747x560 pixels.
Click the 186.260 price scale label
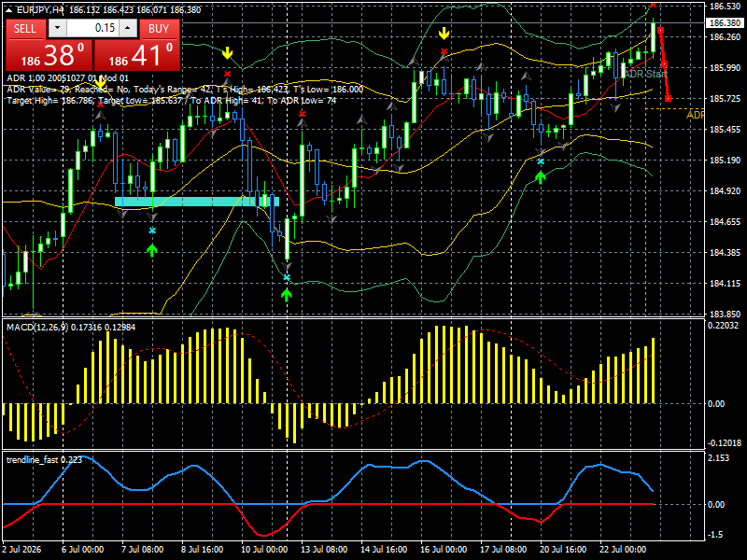point(725,36)
